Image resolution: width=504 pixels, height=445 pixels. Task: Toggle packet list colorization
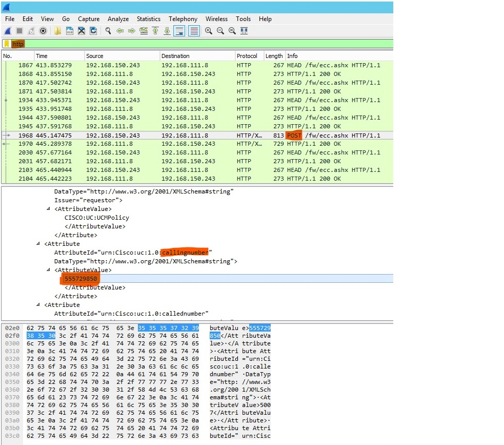click(x=194, y=31)
